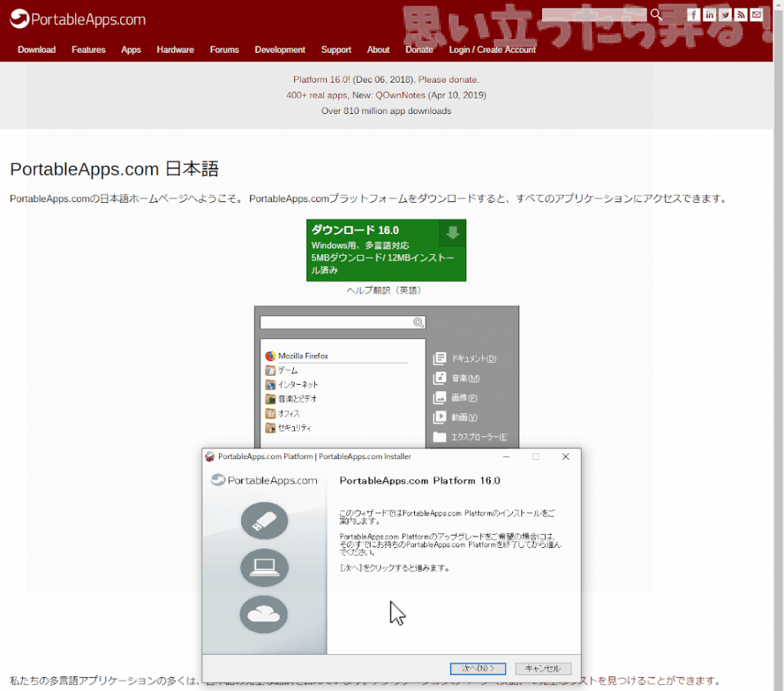The image size is (784, 691).
Task: Click the 画像 pictures icon
Action: (x=439, y=397)
